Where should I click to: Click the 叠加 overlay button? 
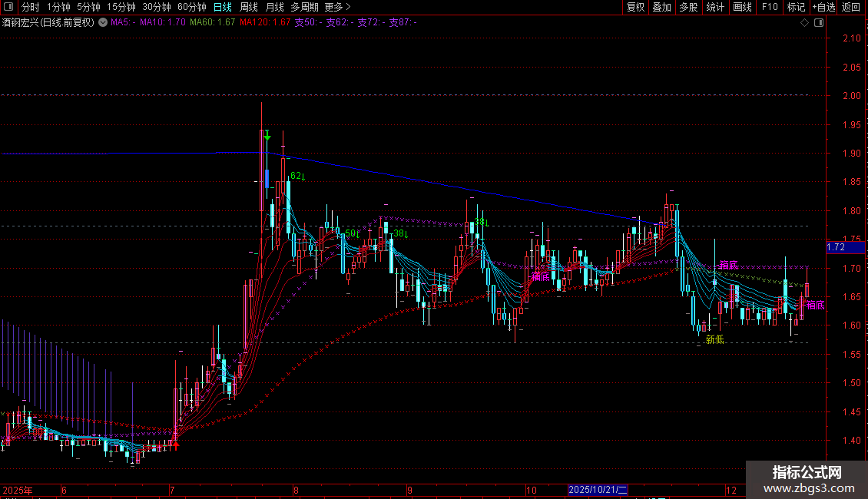[x=661, y=7]
